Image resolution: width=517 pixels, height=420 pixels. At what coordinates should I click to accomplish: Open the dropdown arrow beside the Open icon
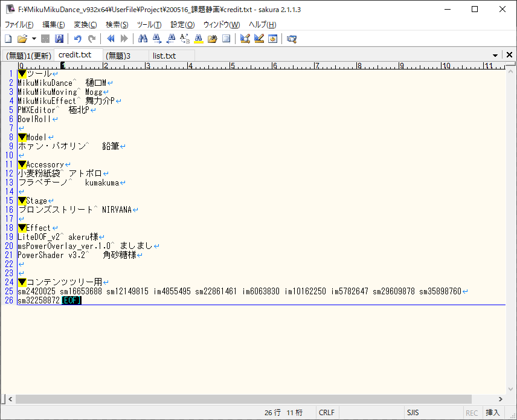pos(34,39)
